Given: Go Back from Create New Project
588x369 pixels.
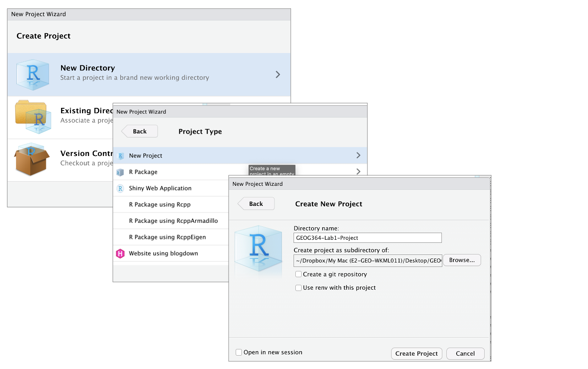Looking at the screenshot, I should [x=256, y=204].
